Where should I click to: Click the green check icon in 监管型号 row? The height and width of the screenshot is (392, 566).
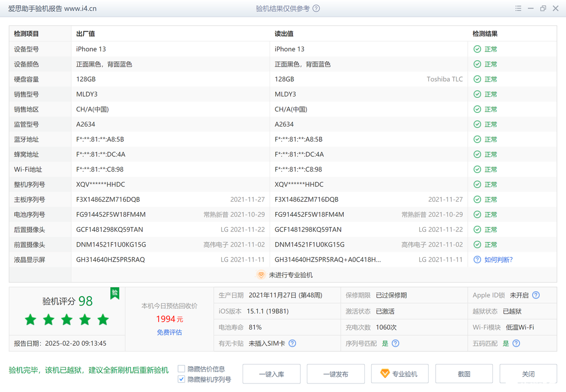point(477,124)
